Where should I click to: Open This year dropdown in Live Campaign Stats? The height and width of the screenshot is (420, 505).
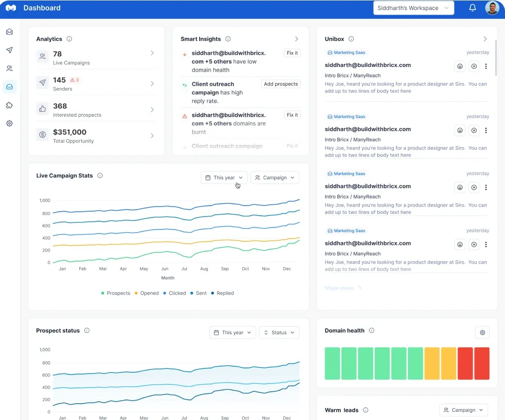coord(224,177)
